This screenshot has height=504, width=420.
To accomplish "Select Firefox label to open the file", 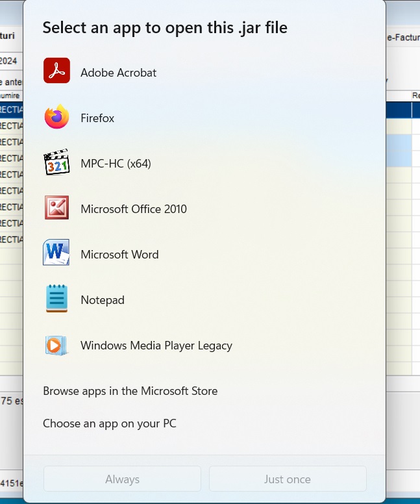I will click(97, 118).
